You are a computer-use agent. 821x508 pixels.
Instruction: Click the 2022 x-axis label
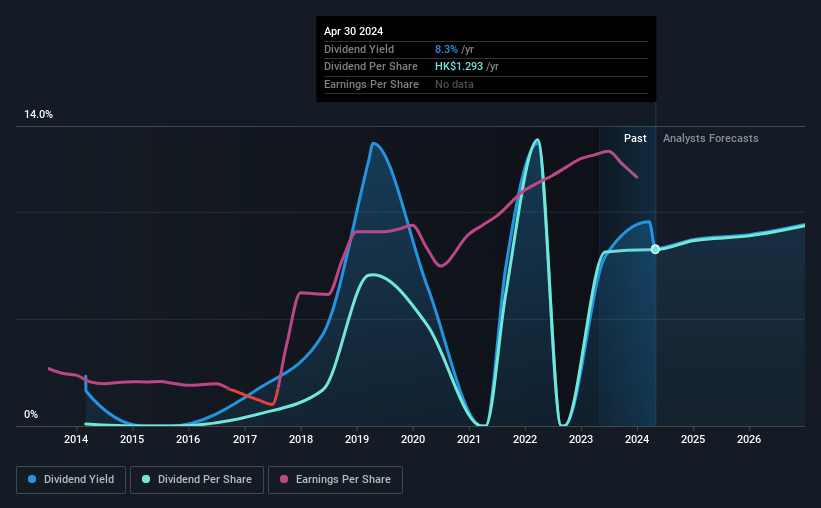[x=525, y=439]
